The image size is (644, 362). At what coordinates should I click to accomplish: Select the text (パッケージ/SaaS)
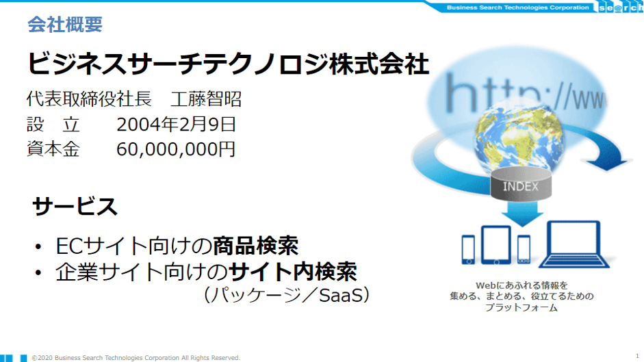tap(286, 295)
